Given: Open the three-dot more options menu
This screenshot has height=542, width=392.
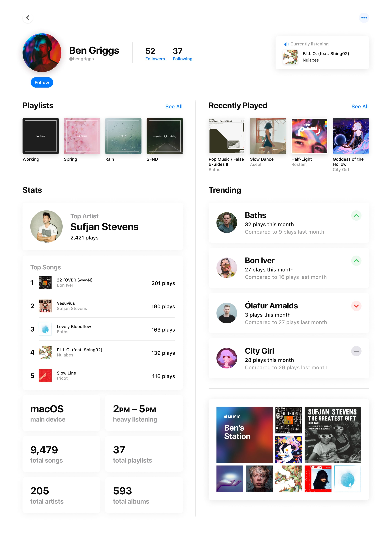Looking at the screenshot, I should (364, 18).
